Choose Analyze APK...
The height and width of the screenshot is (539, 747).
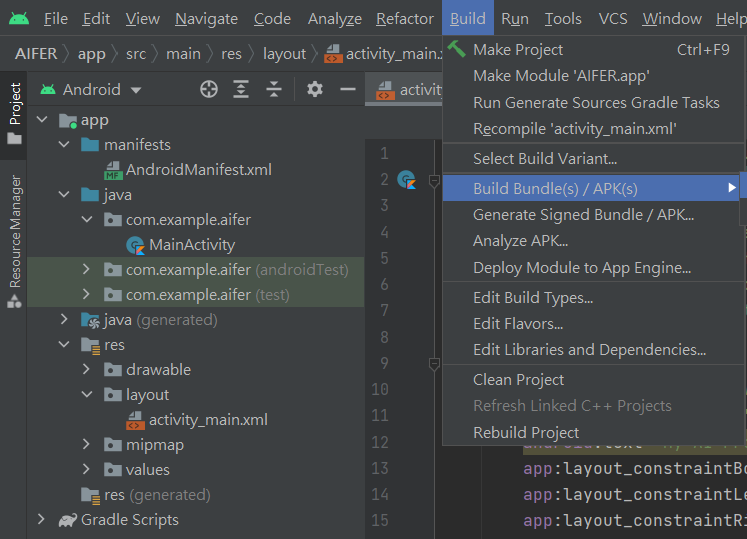point(593,241)
